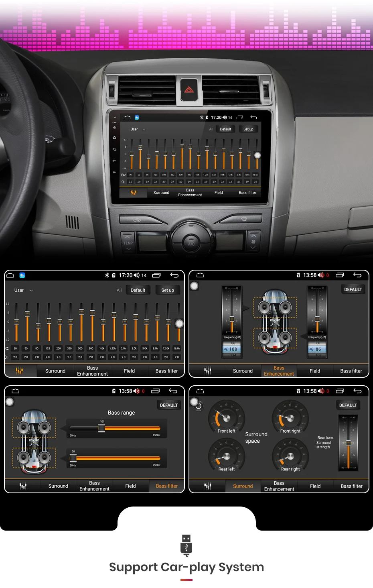Tap the round floating button in the Bass Enhancement panel
373x588 pixels.
coord(195,286)
